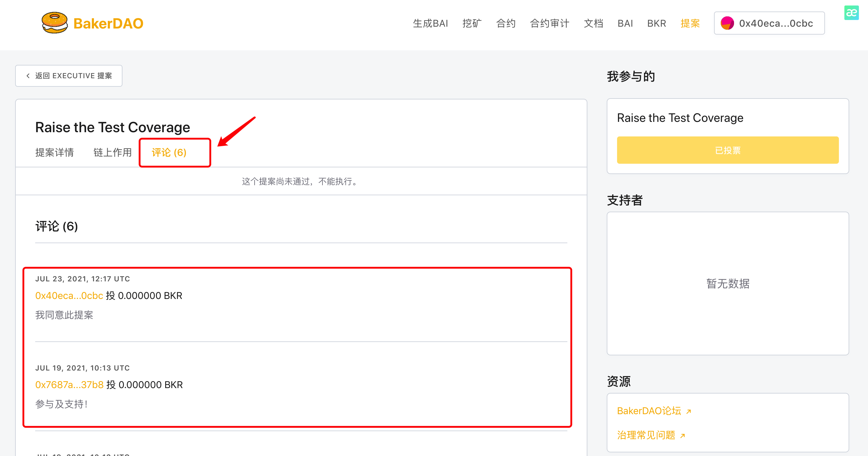Open the BKR navigation link
The width and height of the screenshot is (868, 456).
(x=656, y=23)
